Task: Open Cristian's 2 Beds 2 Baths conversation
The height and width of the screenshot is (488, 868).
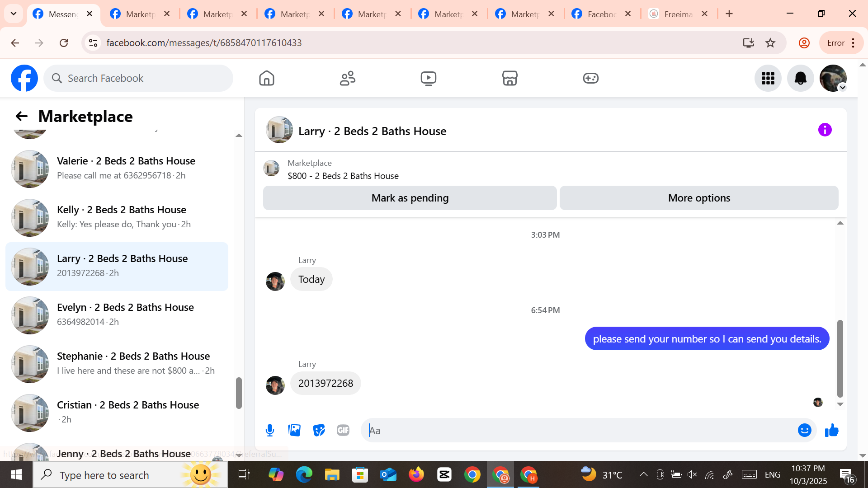Action: point(117,413)
